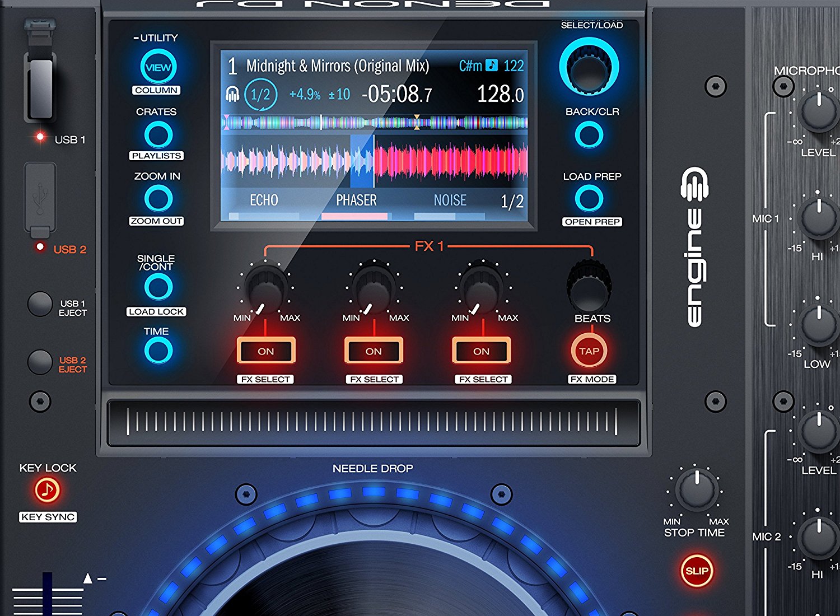
Task: Click the music note key icon beside C#m
Action: (492, 65)
